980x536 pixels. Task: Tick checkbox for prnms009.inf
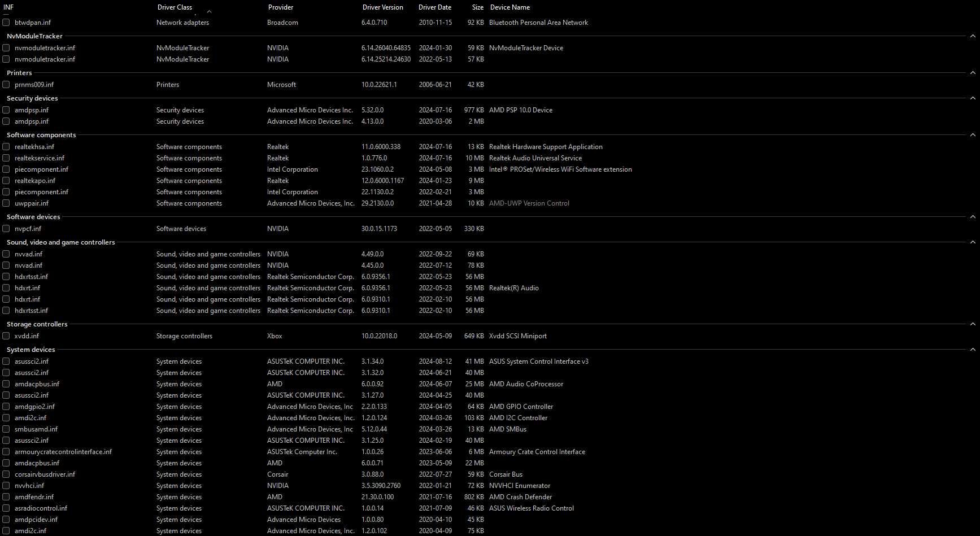6,85
